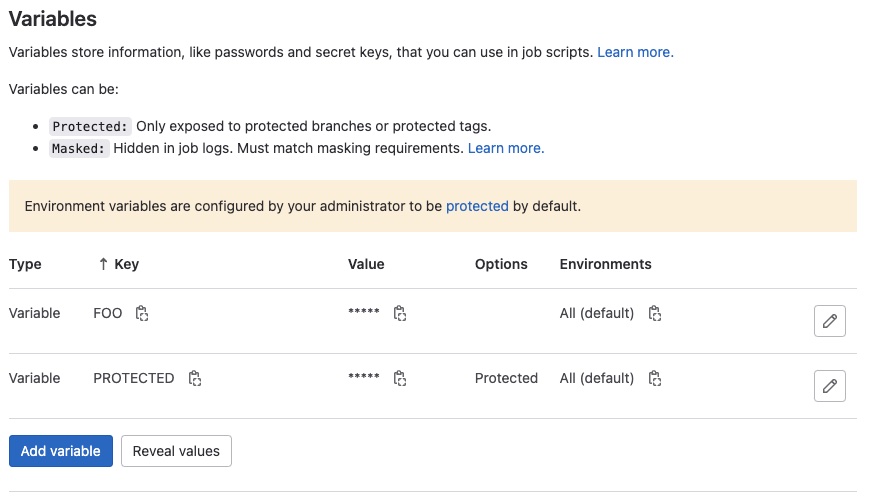Click the Type column header
The width and height of the screenshot is (871, 503).
click(x=25, y=264)
